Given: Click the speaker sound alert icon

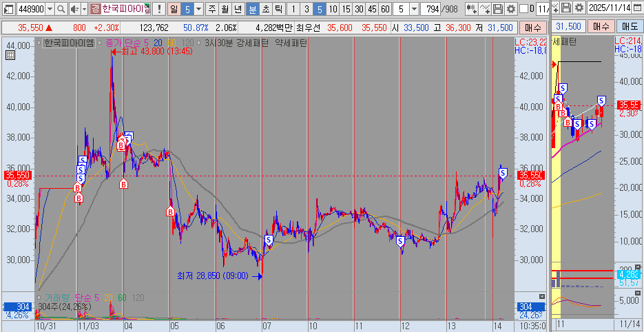Looking at the screenshot, I should (74, 9).
